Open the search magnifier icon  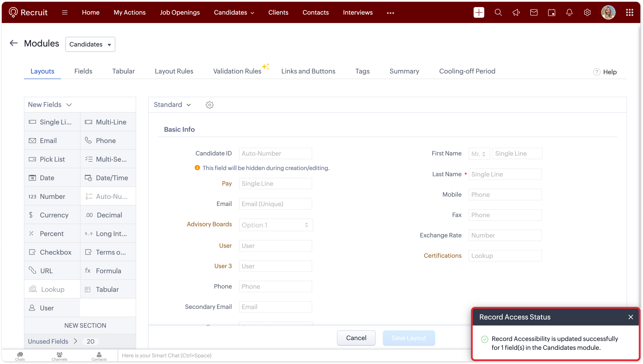pyautogui.click(x=498, y=13)
